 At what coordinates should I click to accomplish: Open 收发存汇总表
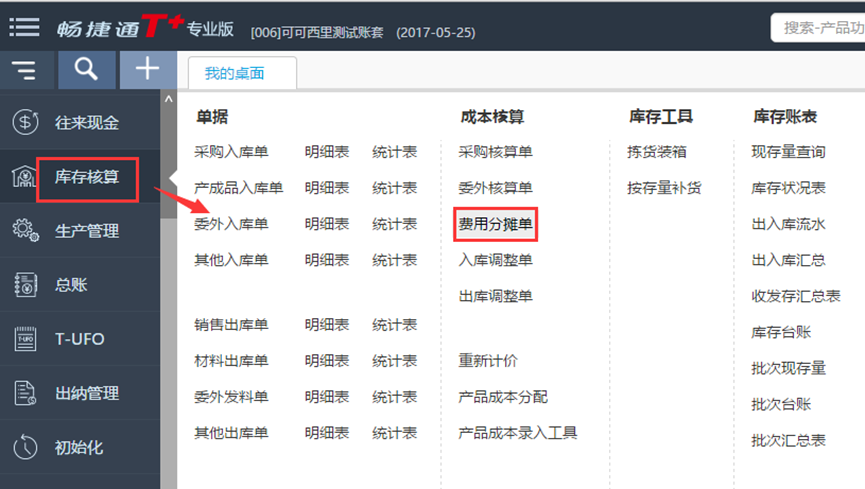[x=795, y=296]
